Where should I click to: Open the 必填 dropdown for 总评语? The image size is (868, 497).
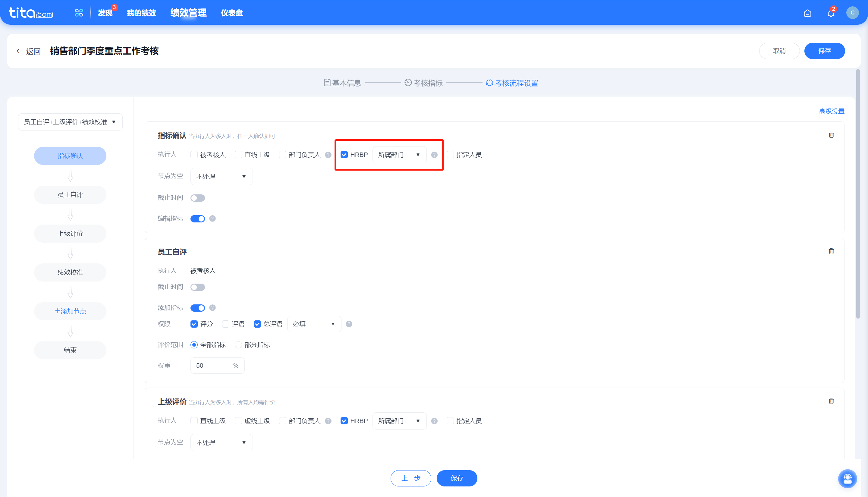[314, 324]
